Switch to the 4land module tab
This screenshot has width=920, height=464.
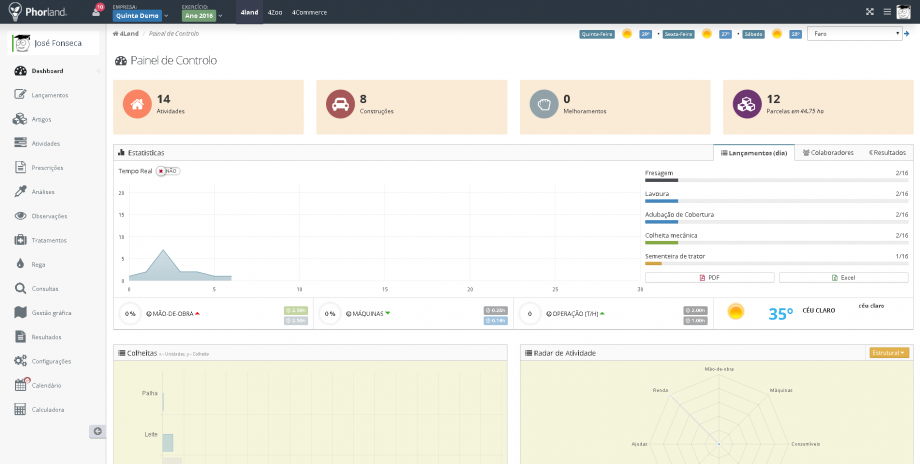[x=249, y=12]
